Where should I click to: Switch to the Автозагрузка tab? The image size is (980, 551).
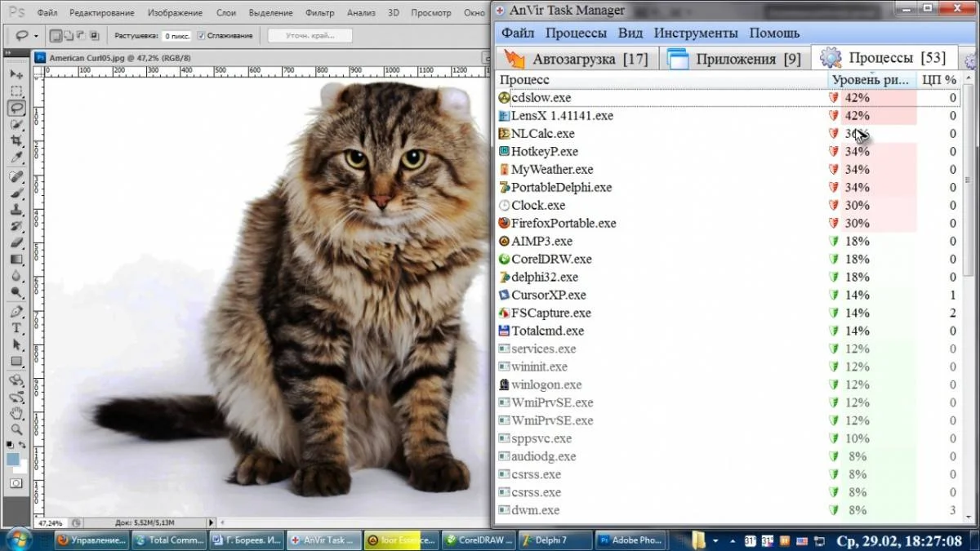pyautogui.click(x=576, y=59)
